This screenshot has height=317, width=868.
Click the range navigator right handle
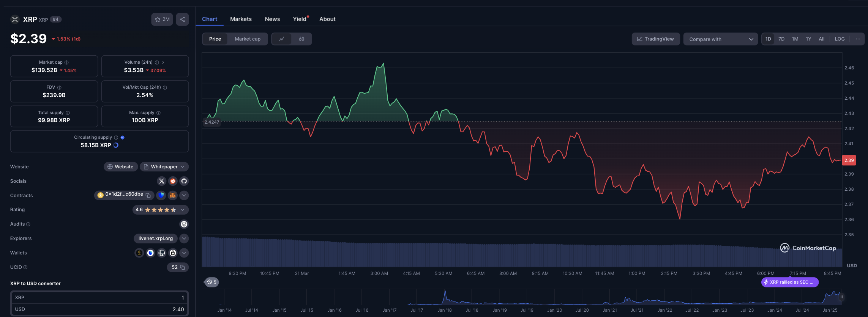pos(841,297)
